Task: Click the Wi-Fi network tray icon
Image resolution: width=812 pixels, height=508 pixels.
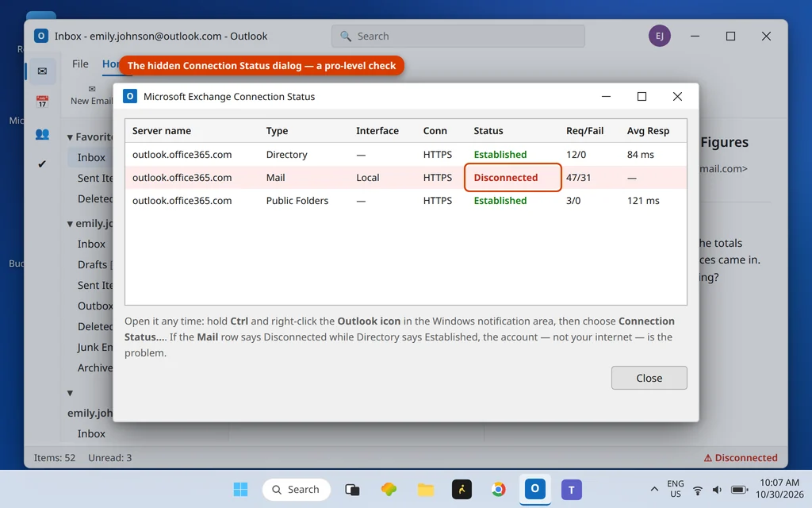Action: [698, 490]
